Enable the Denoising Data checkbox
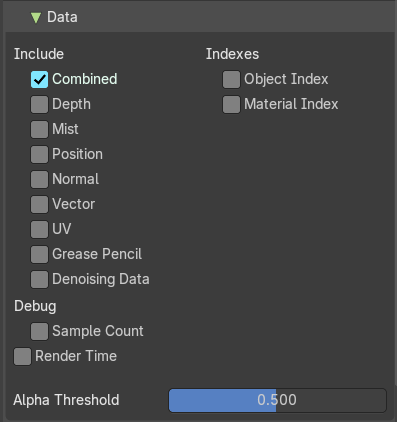This screenshot has width=397, height=422. 39,279
